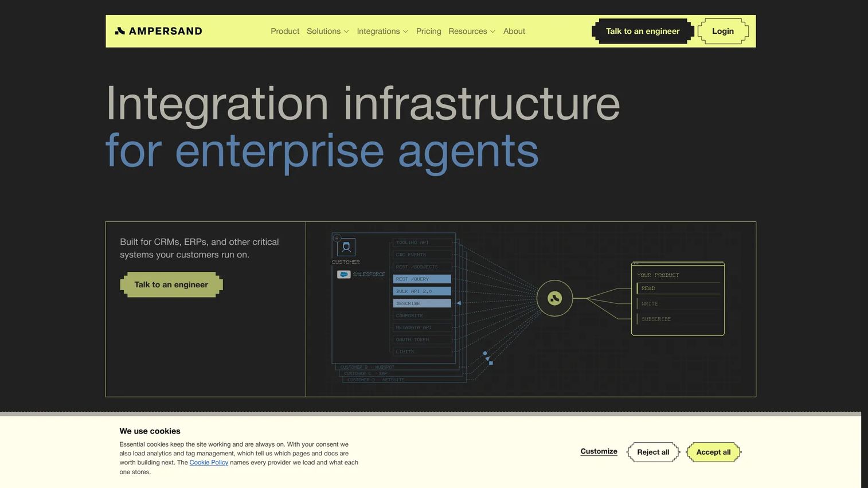868x488 pixels.
Task: Click the customer avatar icon in the diagram
Action: (x=346, y=247)
